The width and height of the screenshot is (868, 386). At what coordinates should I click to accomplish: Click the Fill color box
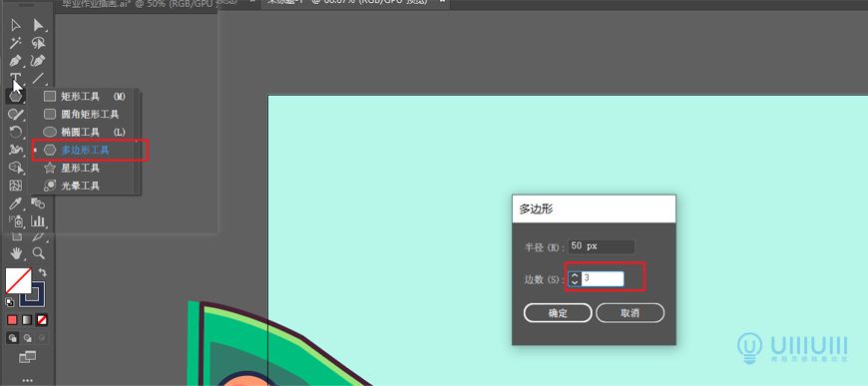18,281
